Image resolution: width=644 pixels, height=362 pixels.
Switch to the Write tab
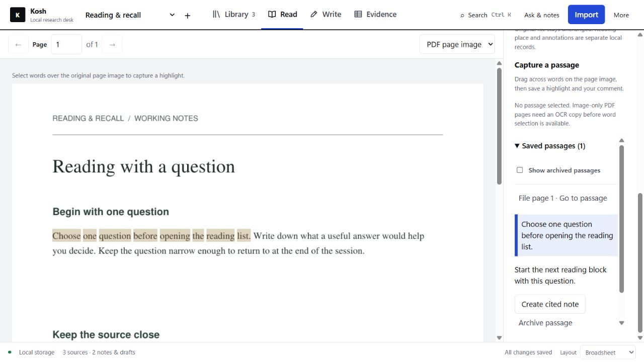(x=326, y=15)
